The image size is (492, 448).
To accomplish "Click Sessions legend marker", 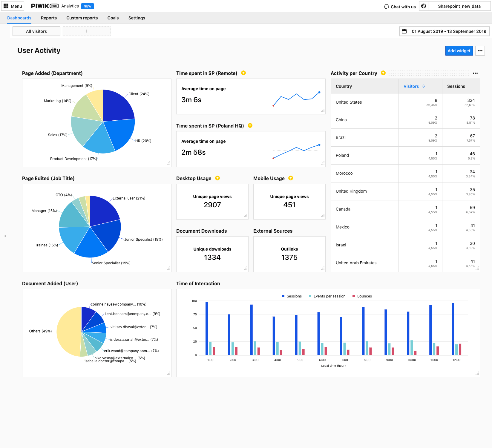I will (x=283, y=296).
